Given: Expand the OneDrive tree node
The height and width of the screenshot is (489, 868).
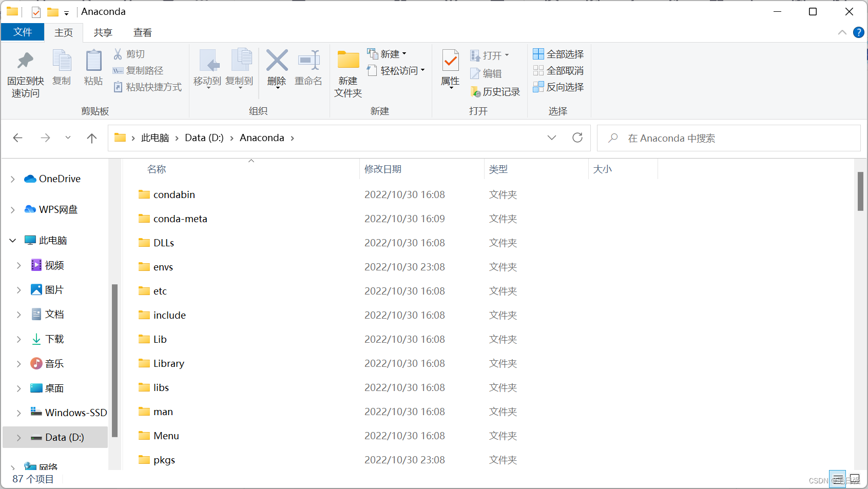Looking at the screenshot, I should [13, 179].
